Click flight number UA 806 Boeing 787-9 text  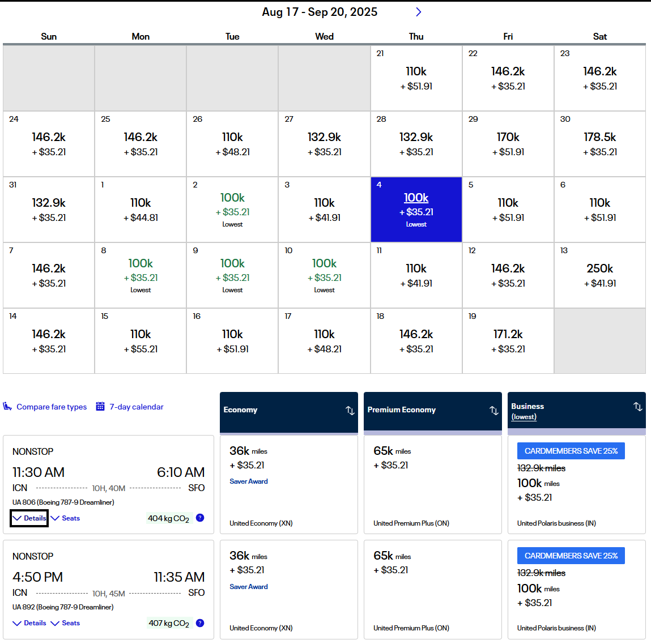point(63,502)
